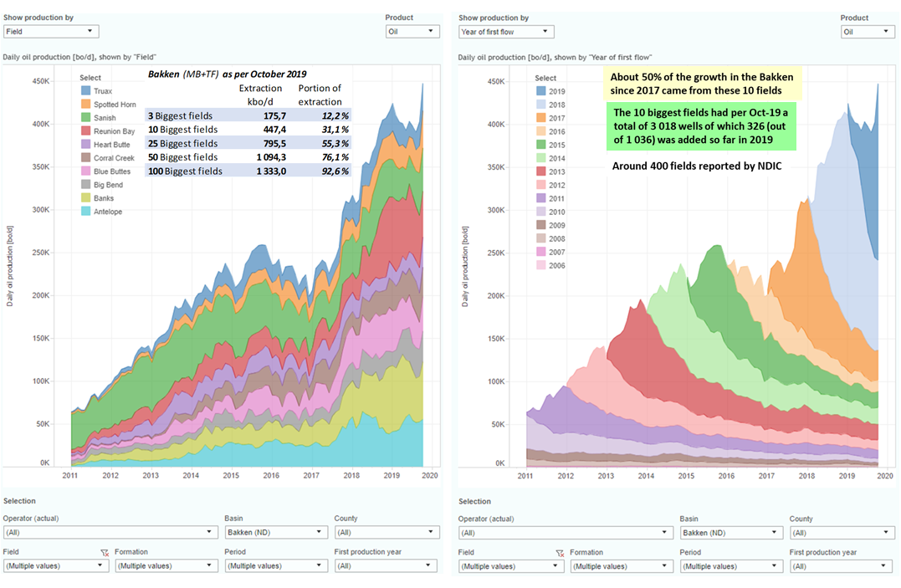Expand left First production year dropdown
Screen dimensions: 901x588
click(x=386, y=566)
